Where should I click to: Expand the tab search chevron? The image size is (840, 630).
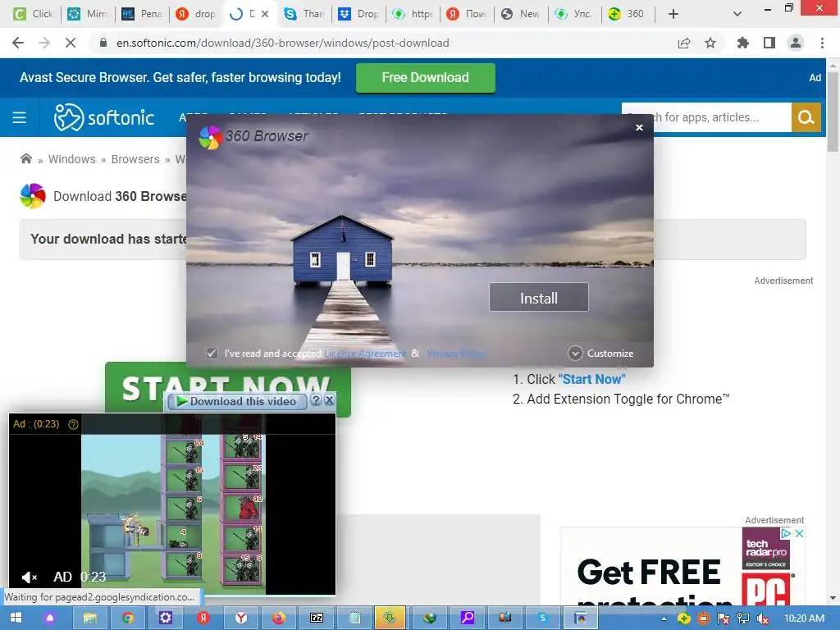[x=737, y=14]
